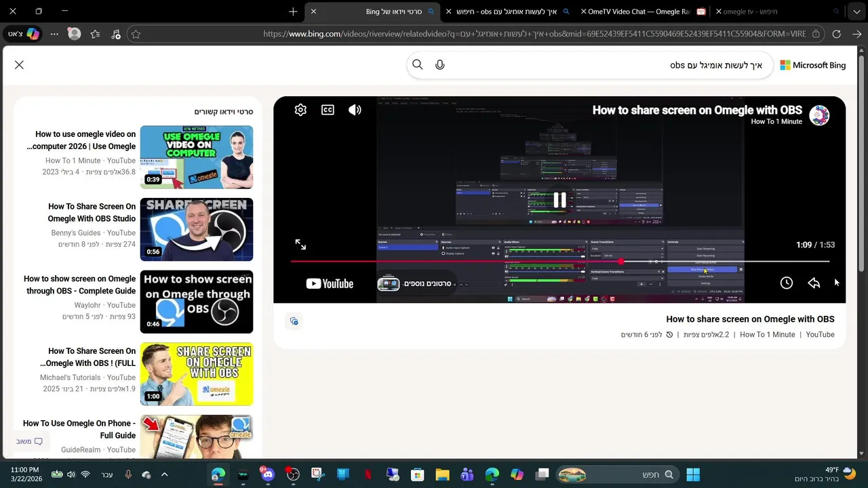
Task: Open the favorites list icon
Action: point(95,34)
